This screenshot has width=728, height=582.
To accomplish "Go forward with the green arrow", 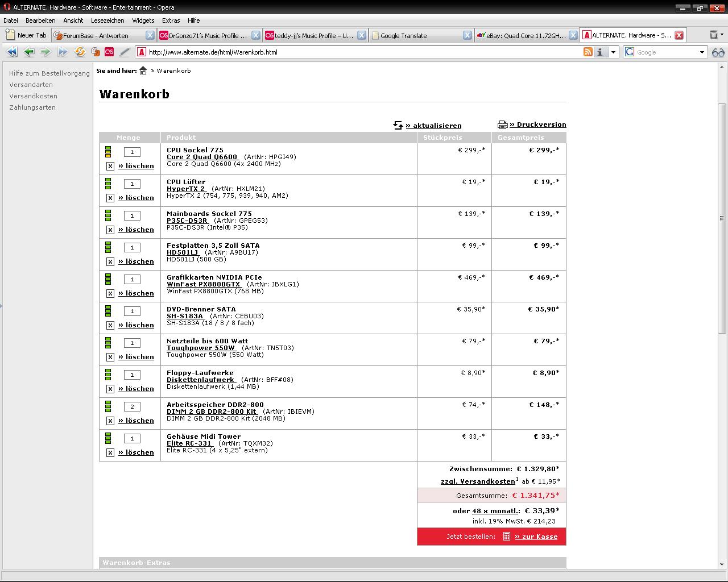I will [45, 52].
